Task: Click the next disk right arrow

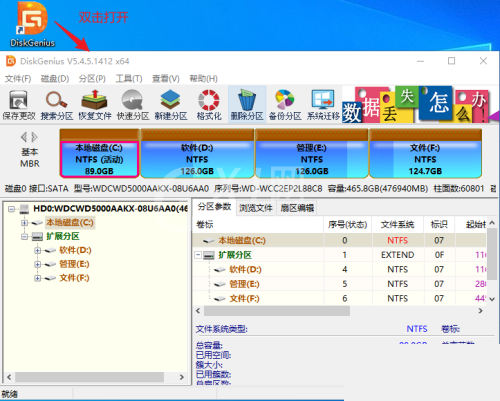Action: 34,137
